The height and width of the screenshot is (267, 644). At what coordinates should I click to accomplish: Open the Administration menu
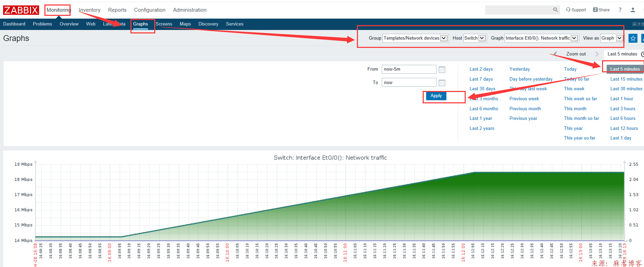(x=190, y=10)
